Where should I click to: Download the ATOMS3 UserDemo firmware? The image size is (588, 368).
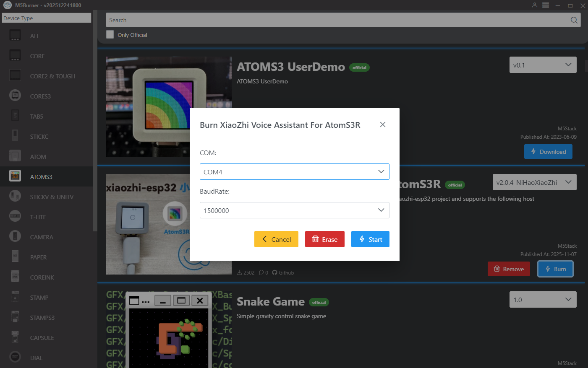[x=548, y=152]
